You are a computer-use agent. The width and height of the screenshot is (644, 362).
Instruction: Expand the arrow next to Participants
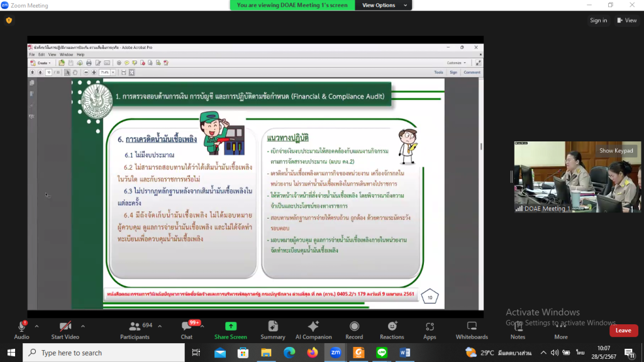click(160, 326)
